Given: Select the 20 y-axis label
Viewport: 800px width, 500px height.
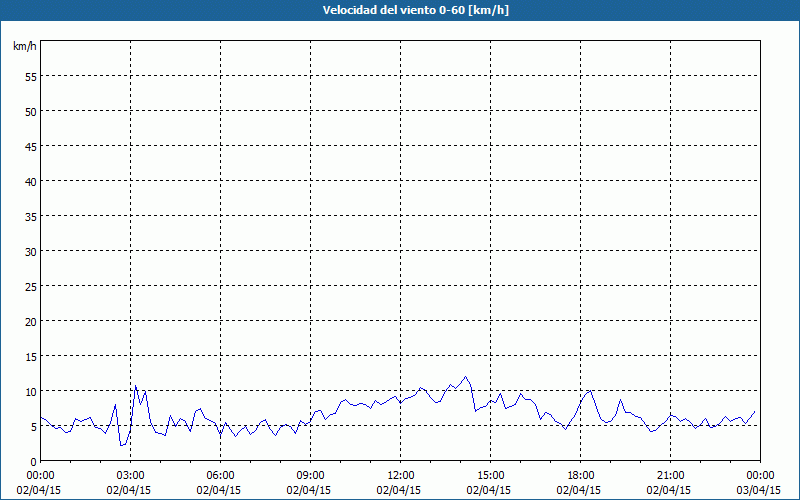Looking at the screenshot, I should pyautogui.click(x=31, y=321).
